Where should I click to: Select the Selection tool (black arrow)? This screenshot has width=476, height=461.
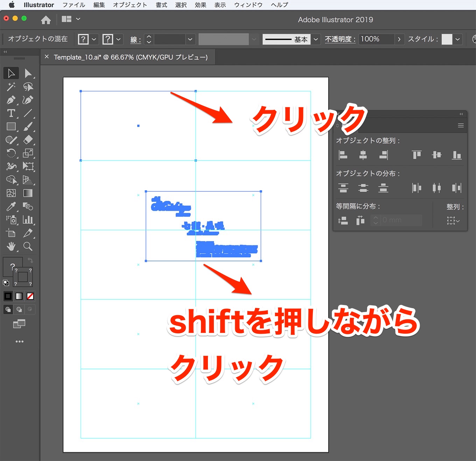11,73
